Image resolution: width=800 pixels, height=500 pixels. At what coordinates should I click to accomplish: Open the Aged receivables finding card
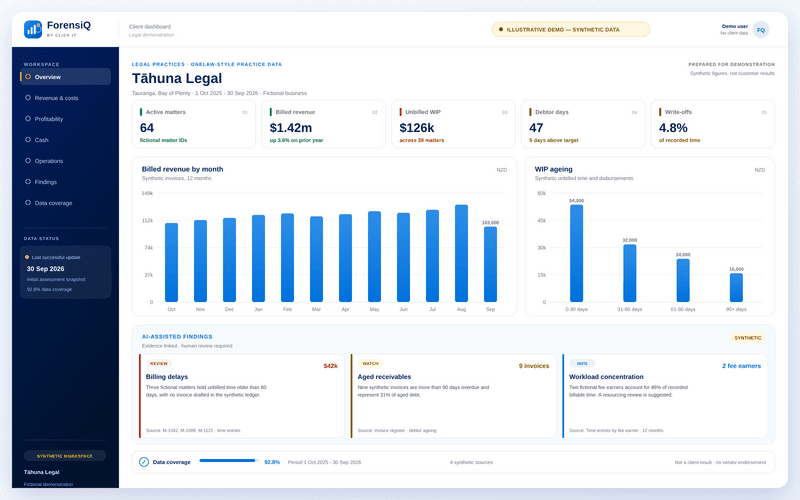[453, 396]
